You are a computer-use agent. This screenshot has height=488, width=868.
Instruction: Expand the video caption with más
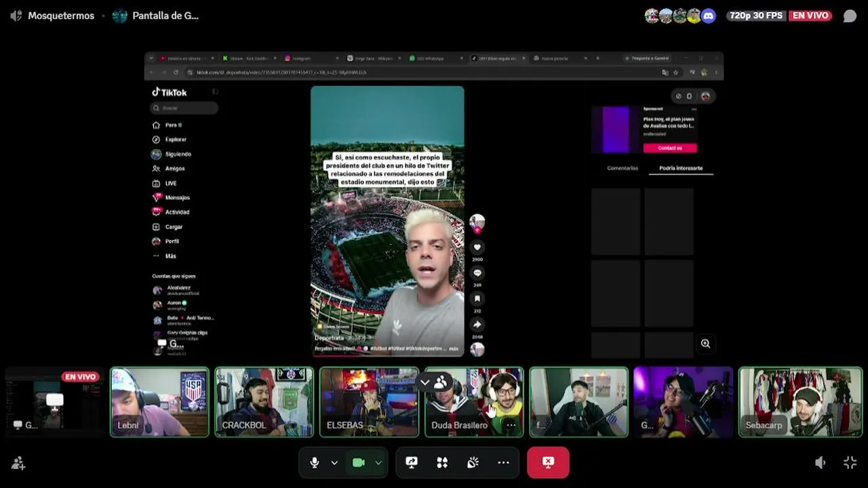click(x=454, y=348)
